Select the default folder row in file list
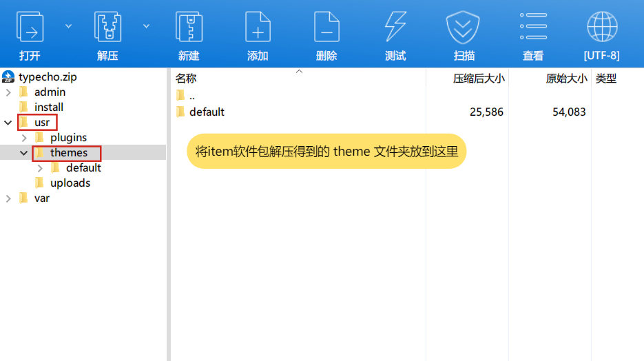 tap(207, 112)
